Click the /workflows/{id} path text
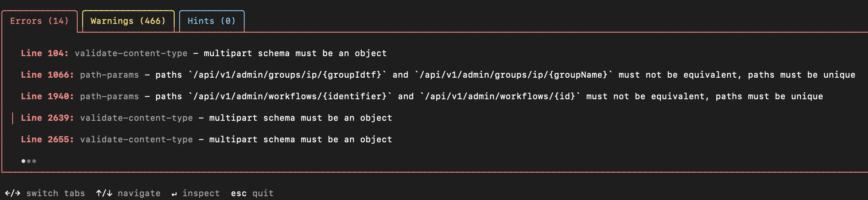Image resolution: width=868 pixels, height=200 pixels. coord(500,97)
